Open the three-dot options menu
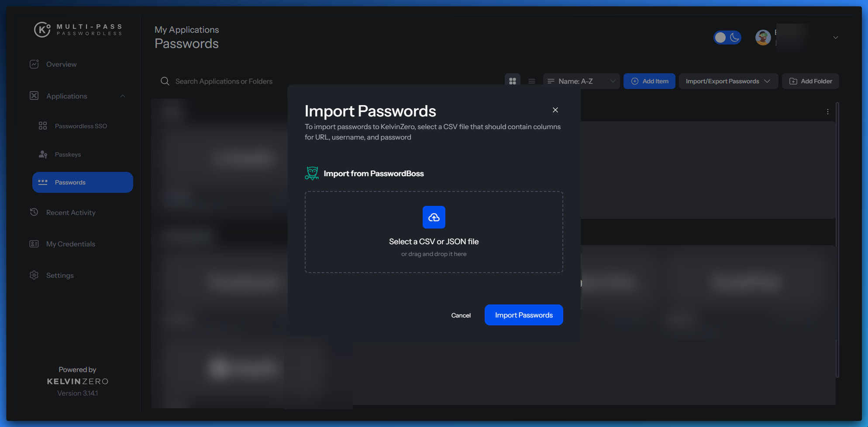The width and height of the screenshot is (868, 427). pyautogui.click(x=827, y=112)
